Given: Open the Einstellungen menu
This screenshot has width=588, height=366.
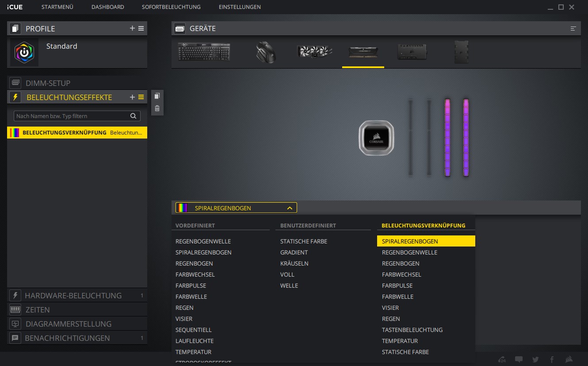Looking at the screenshot, I should tap(240, 7).
